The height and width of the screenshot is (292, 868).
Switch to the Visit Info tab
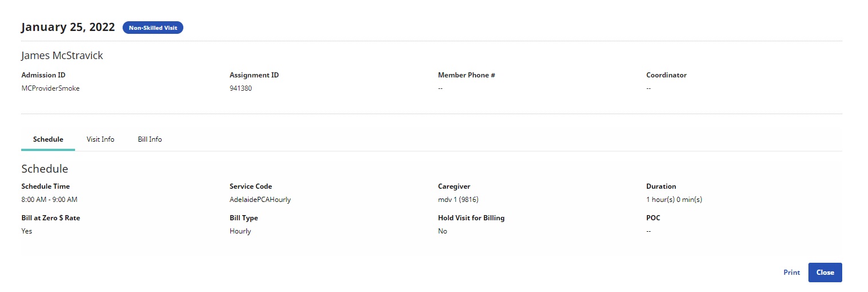[x=100, y=139]
